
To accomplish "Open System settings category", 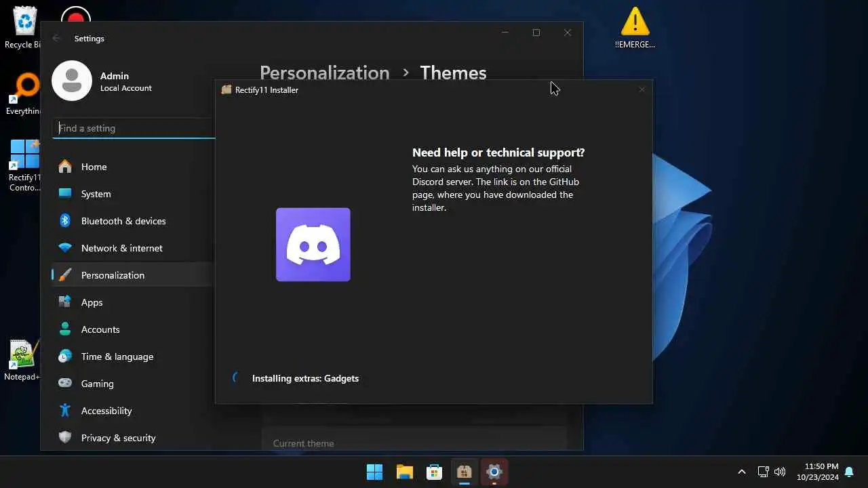I will pos(133,194).
